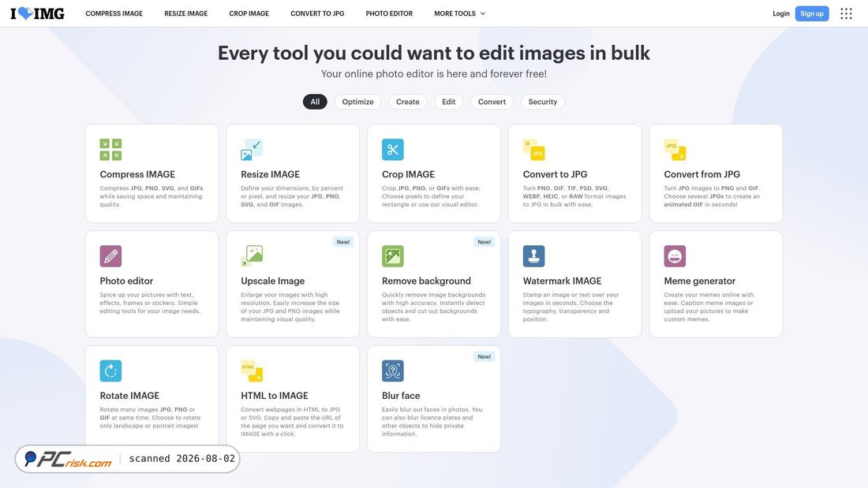Click the Resize IMAGE icon
Screen dimensions: 868x488
(x=252, y=149)
